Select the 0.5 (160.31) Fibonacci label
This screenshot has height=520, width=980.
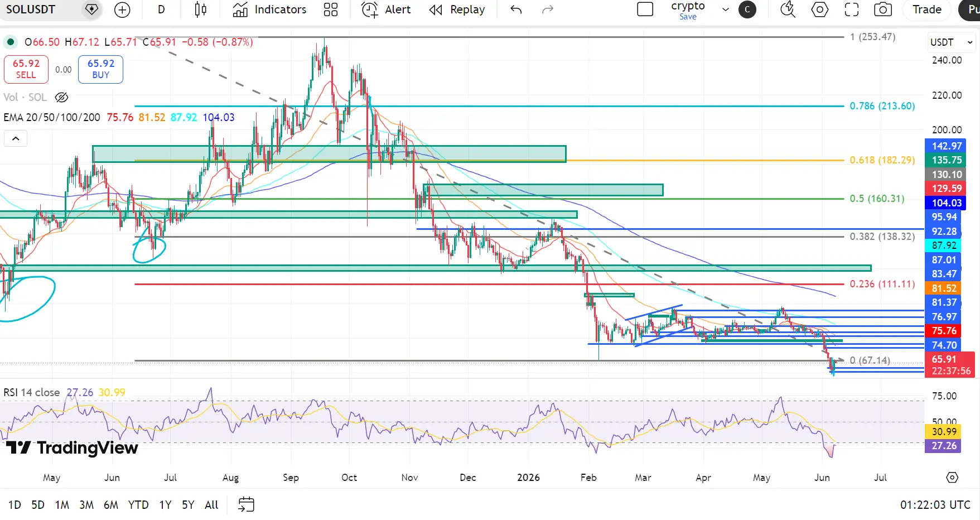tap(877, 199)
